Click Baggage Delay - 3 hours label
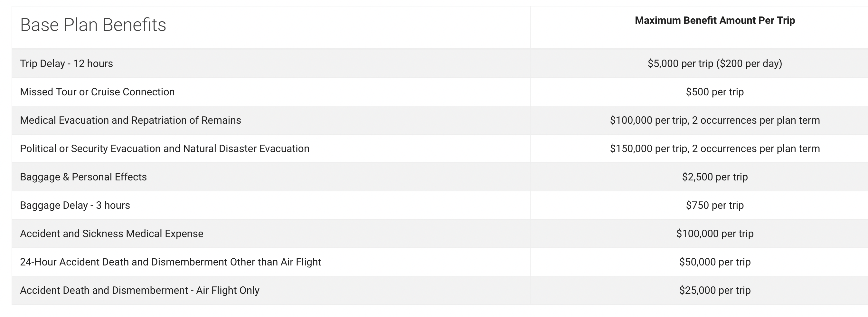Screen dimensions: 868x317 [75, 206]
